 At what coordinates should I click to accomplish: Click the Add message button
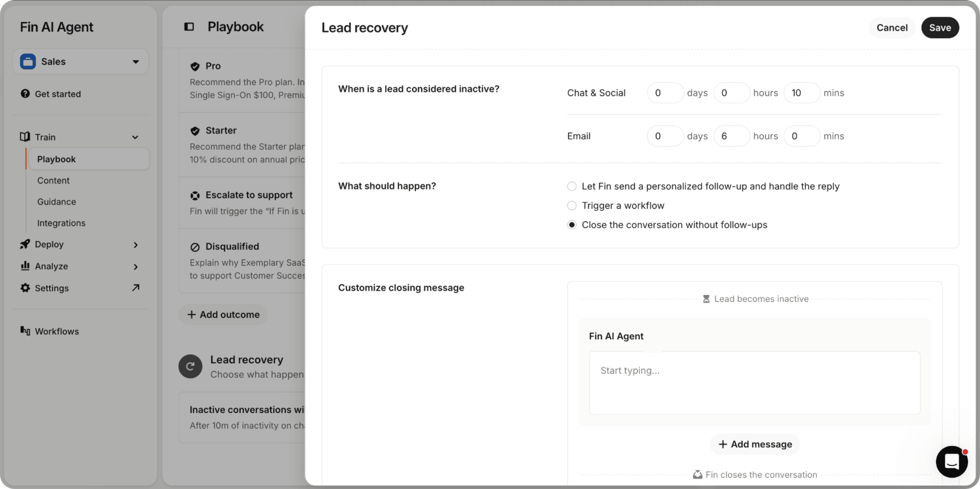point(755,444)
